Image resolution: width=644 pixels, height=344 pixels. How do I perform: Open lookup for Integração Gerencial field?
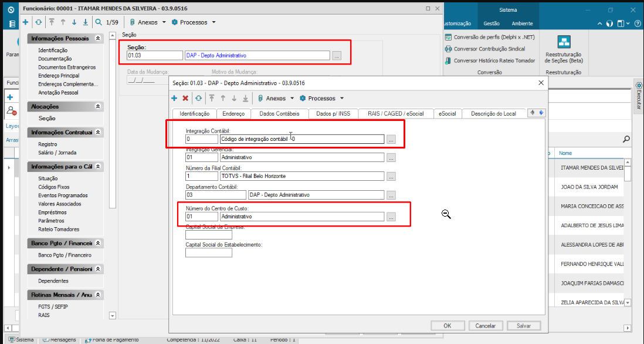391,157
